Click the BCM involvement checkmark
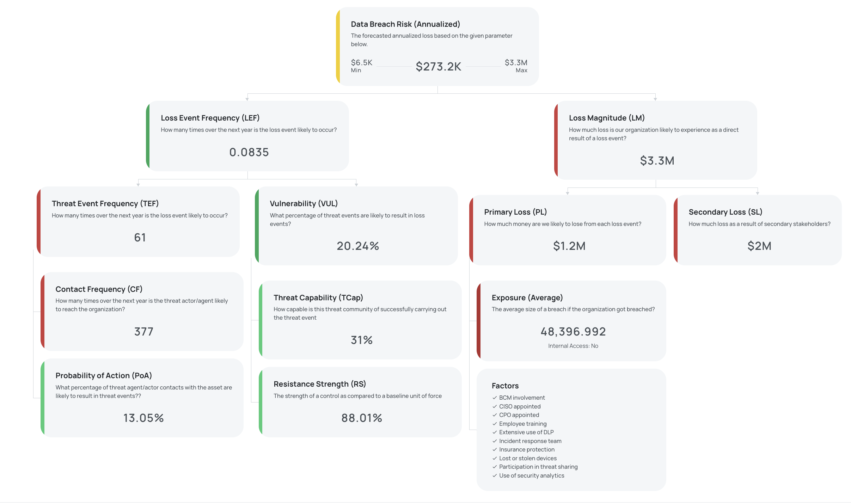Image resolution: width=851 pixels, height=504 pixels. [x=495, y=398]
